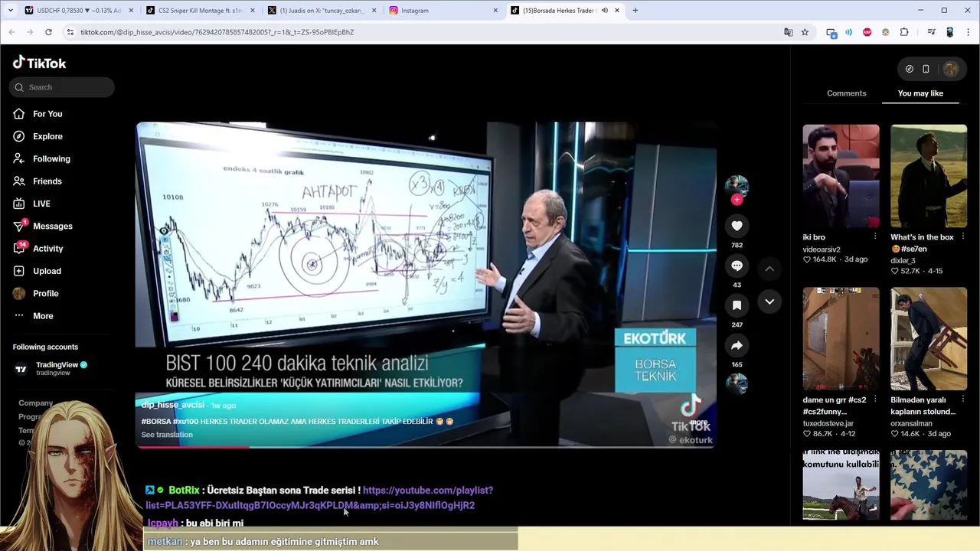Switch to the X Juadis tab
This screenshot has width=980, height=551.
coord(321,11)
